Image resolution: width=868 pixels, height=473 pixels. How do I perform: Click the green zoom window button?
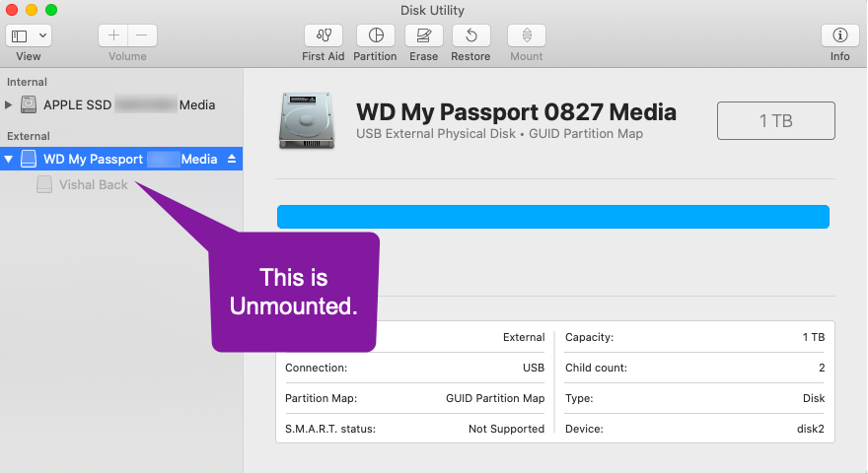(51, 10)
